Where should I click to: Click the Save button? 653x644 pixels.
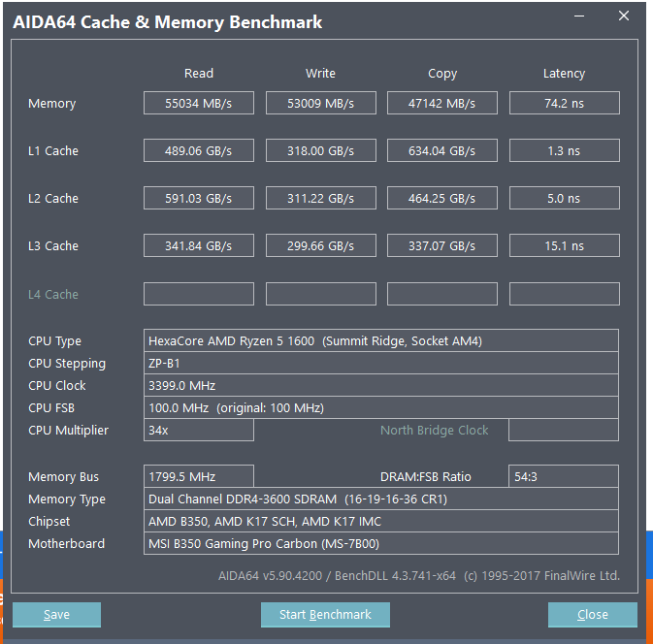(x=56, y=615)
